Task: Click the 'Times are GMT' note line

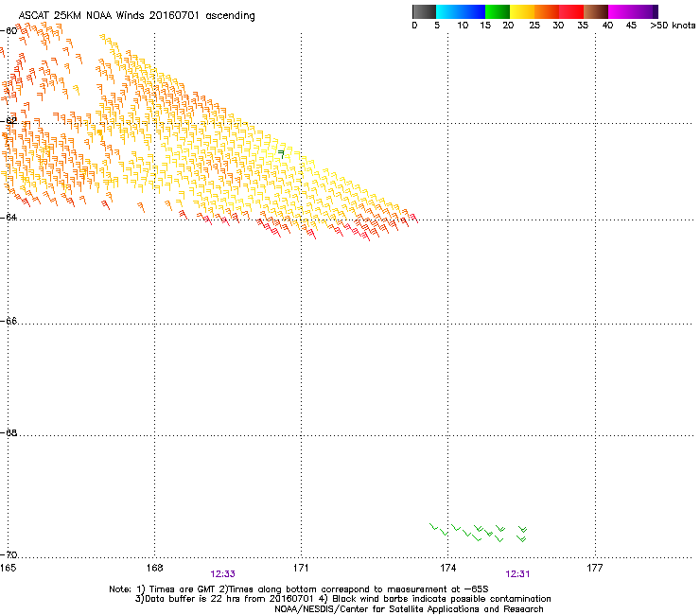Action: coord(299,589)
